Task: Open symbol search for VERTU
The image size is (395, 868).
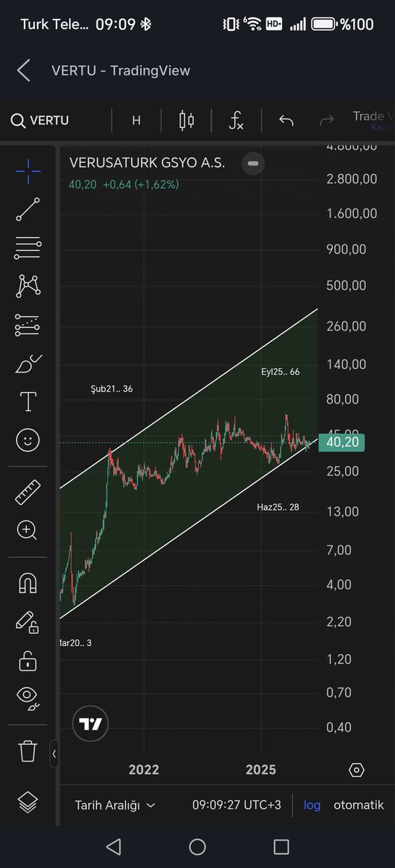Action: pos(41,120)
